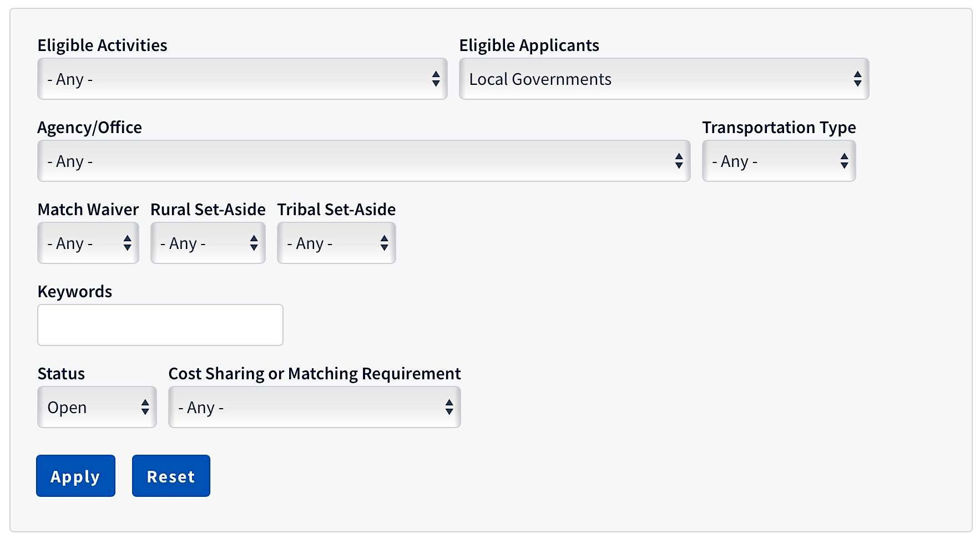980x539 pixels.
Task: Click arrows icon beside Local Governments
Action: (x=857, y=79)
